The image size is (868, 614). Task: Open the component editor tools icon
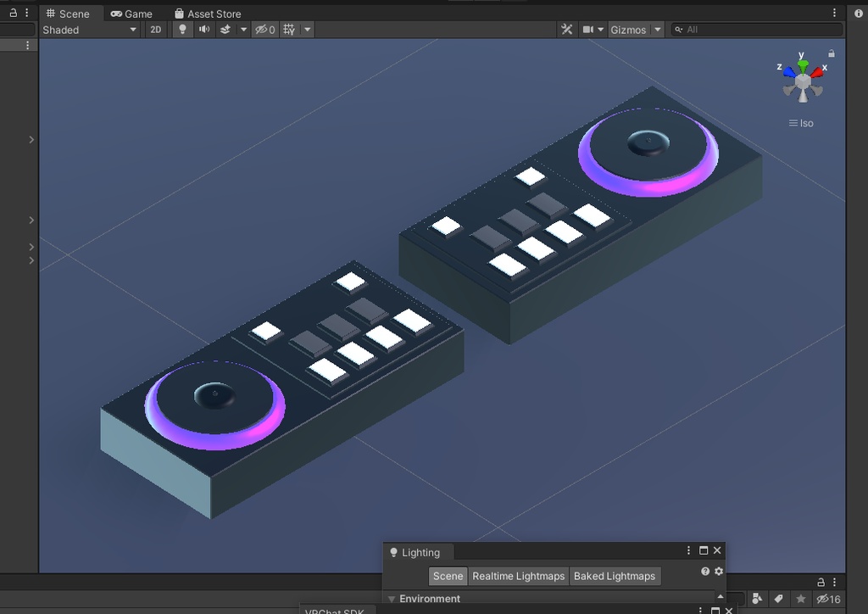click(x=566, y=30)
